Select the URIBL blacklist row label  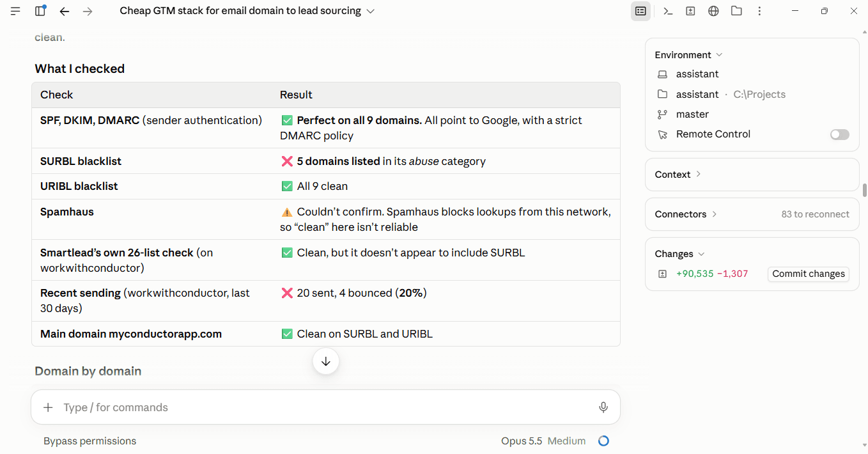(79, 187)
